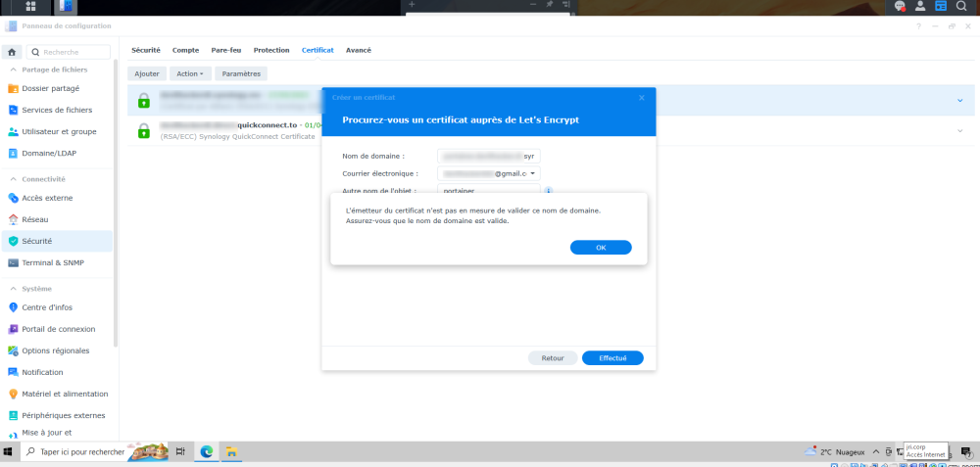Click the Recherche search field
Screen dimensions: 980x467
pos(69,53)
